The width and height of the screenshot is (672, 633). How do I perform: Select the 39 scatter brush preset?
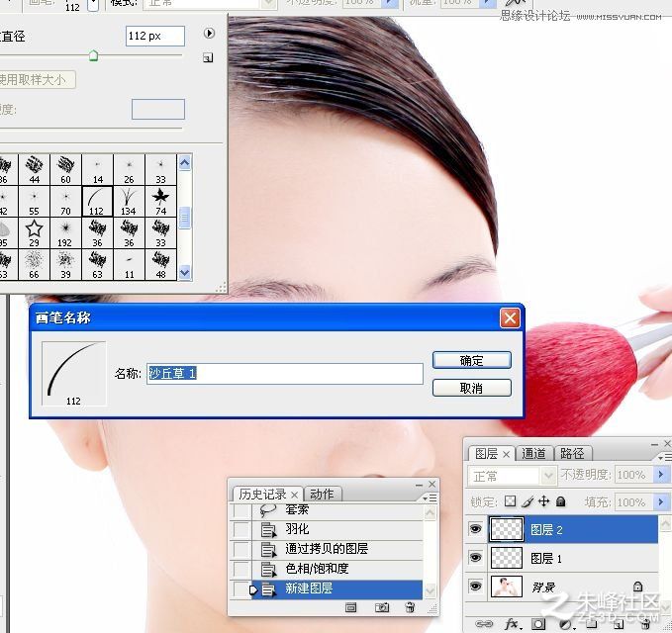click(65, 265)
